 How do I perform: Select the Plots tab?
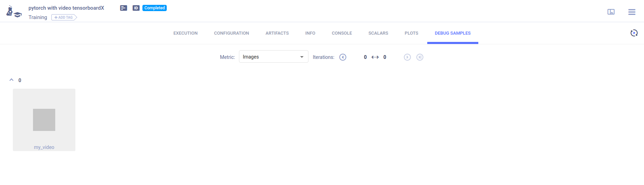pos(411,33)
